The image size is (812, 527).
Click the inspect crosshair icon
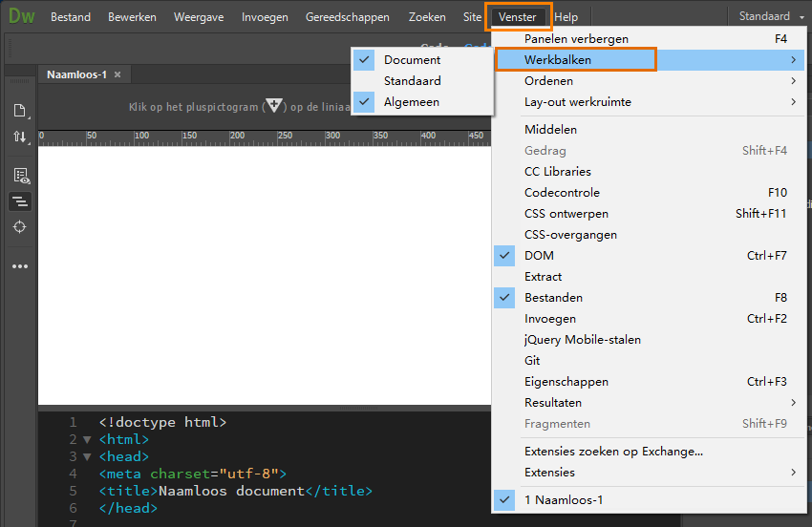(19, 227)
